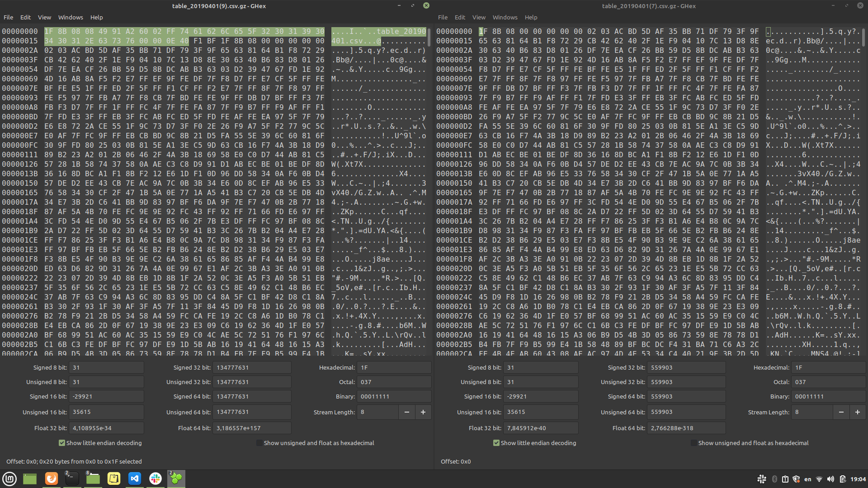Screen dimensions: 868x488
Task: Open the Windows menu of table_20190401(7)
Action: click(x=505, y=17)
